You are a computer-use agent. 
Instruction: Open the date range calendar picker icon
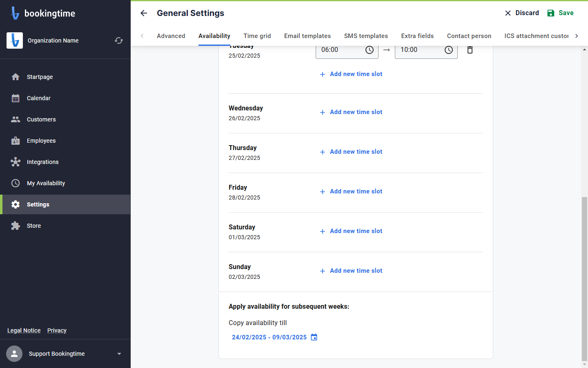coord(314,337)
